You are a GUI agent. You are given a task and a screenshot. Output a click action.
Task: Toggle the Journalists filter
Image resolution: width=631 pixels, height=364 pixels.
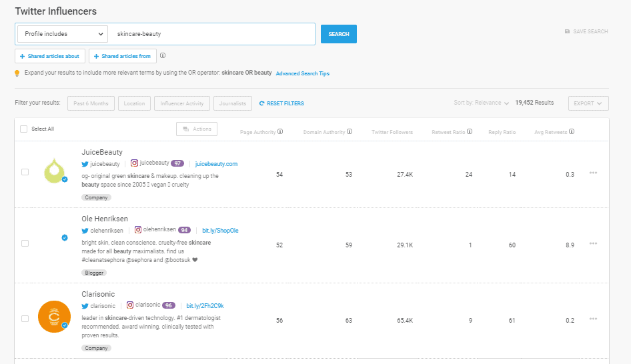click(x=233, y=103)
